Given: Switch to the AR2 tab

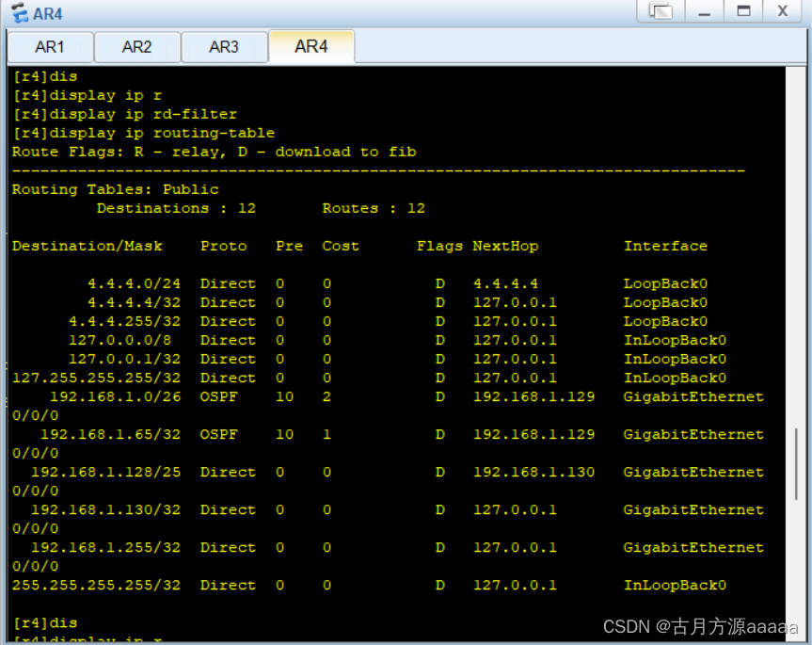Looking at the screenshot, I should (137, 47).
